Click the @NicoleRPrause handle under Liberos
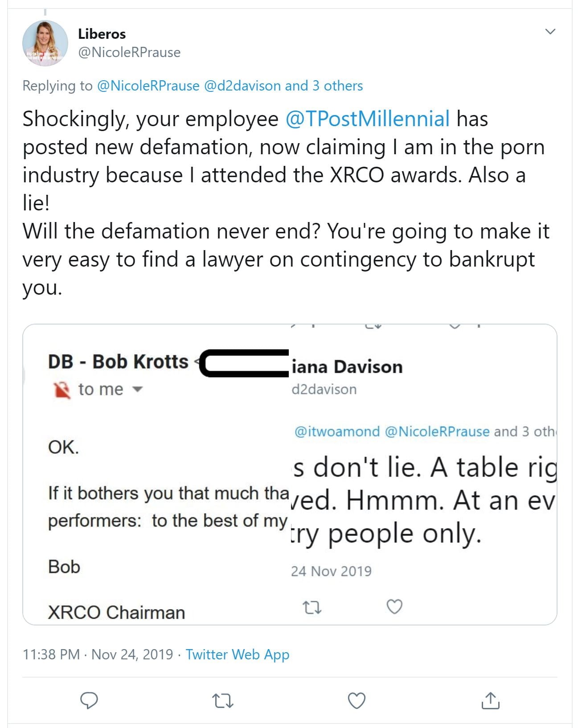The image size is (578, 728). (x=129, y=53)
